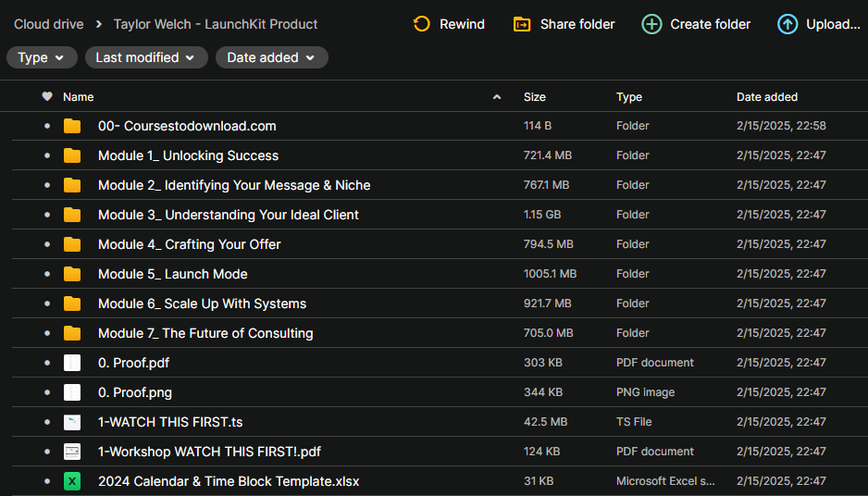This screenshot has width=868, height=496.
Task: Click the folder icon for Module 2_ Identifying Your Message
Action: tap(72, 185)
